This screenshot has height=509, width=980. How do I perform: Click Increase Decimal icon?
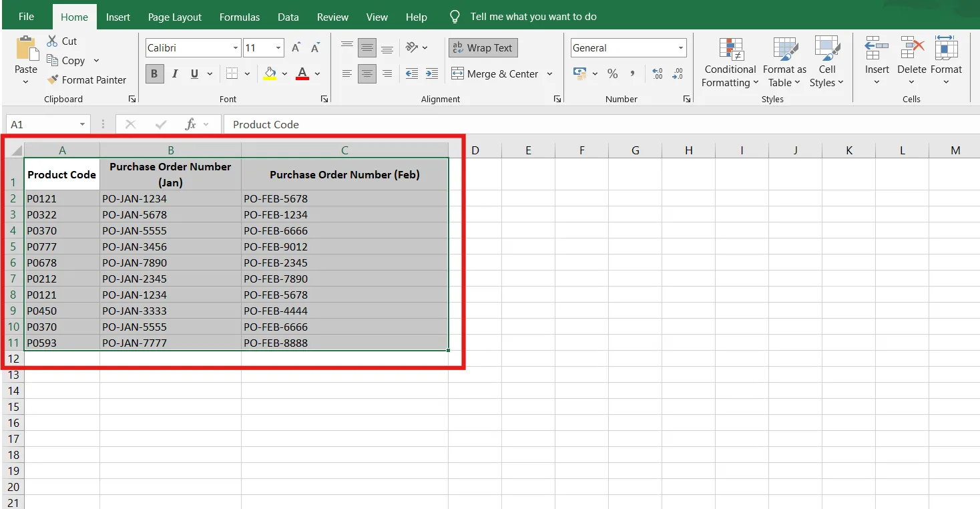click(658, 73)
